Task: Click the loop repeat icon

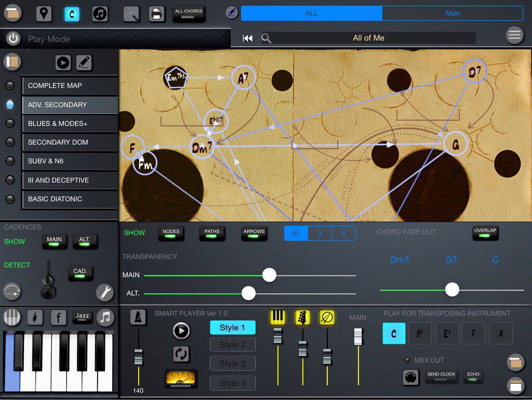Action: [181, 354]
